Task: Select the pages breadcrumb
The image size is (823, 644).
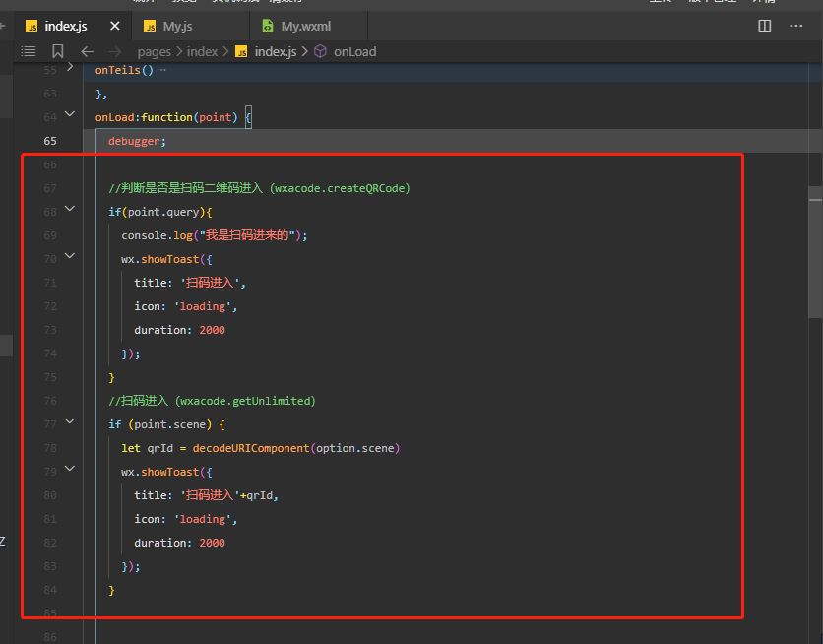Action: point(155,52)
